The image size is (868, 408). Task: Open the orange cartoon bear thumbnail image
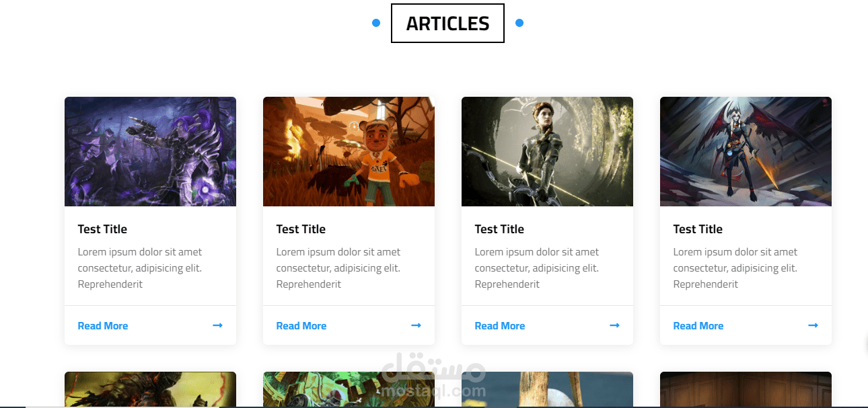349,151
